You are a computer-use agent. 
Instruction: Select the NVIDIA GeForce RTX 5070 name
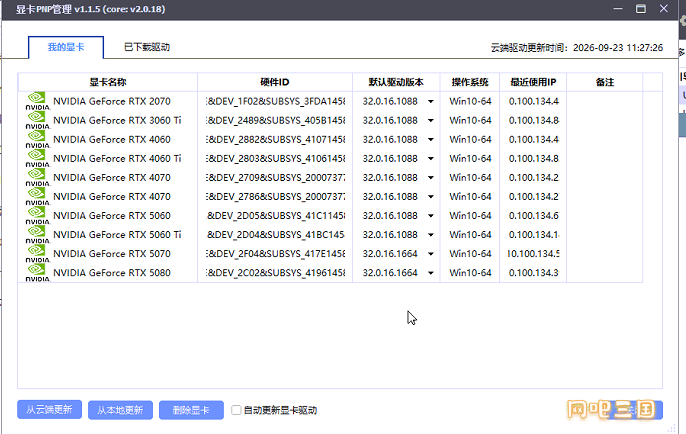pyautogui.click(x=112, y=254)
